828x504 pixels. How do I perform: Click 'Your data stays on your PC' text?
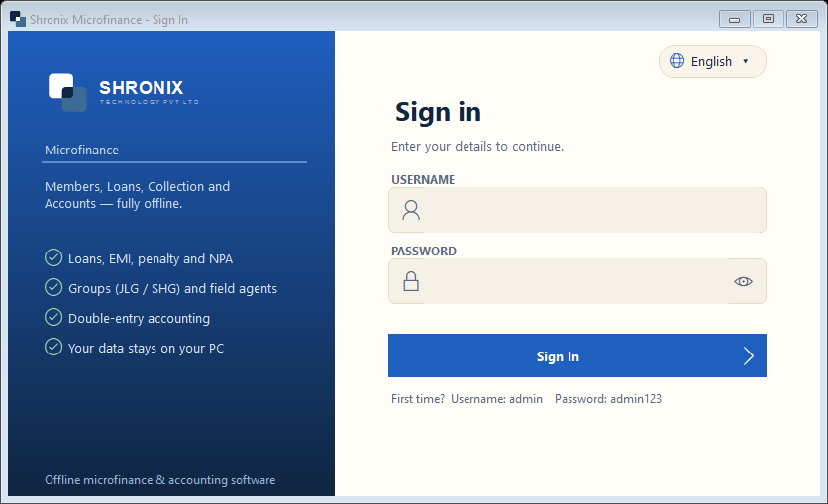click(147, 348)
